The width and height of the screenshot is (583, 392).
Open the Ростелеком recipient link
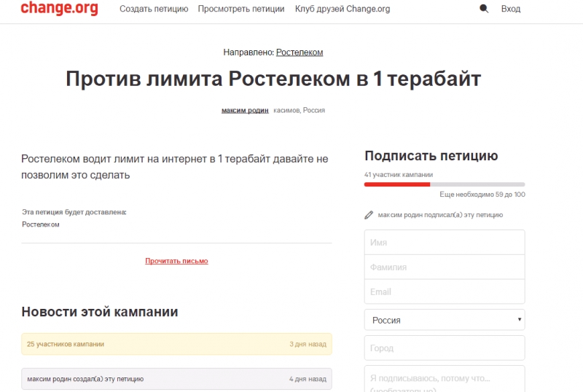(x=300, y=52)
